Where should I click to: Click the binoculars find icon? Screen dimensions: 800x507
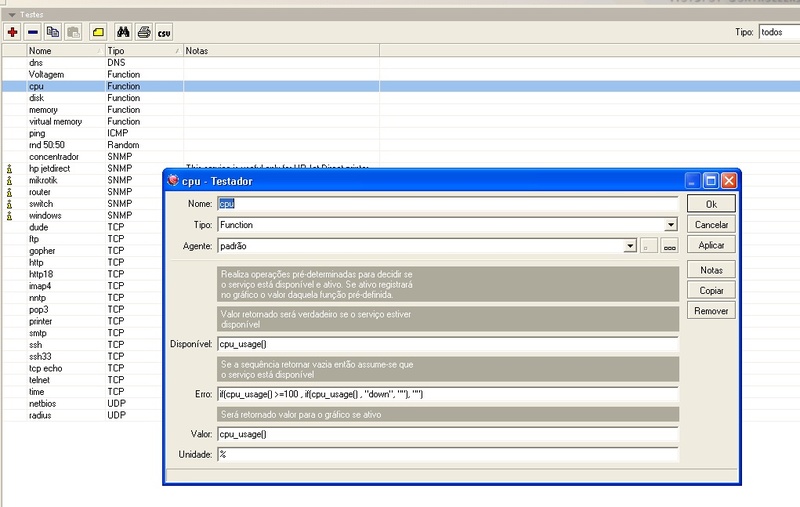pyautogui.click(x=123, y=32)
